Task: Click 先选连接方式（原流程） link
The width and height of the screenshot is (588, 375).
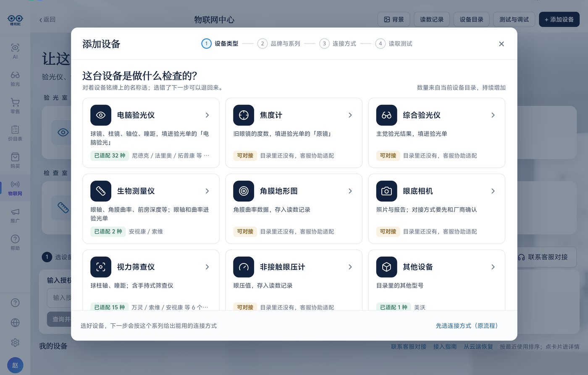Action: [x=468, y=326]
